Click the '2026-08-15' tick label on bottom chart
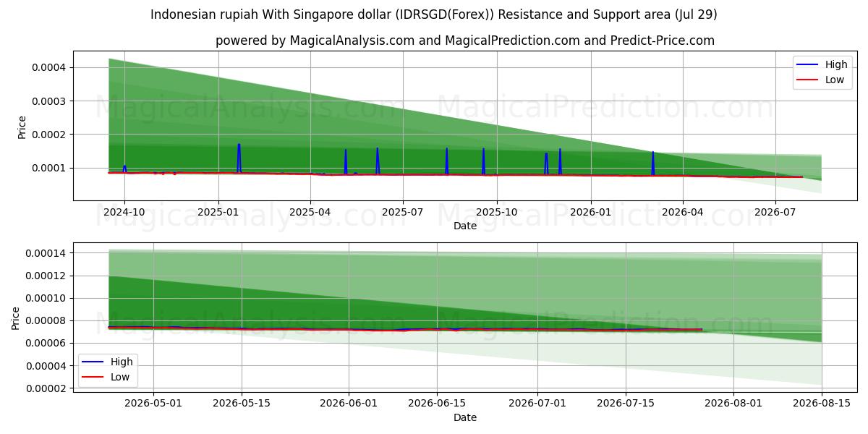Screen dimensions: 868x434 822,404
